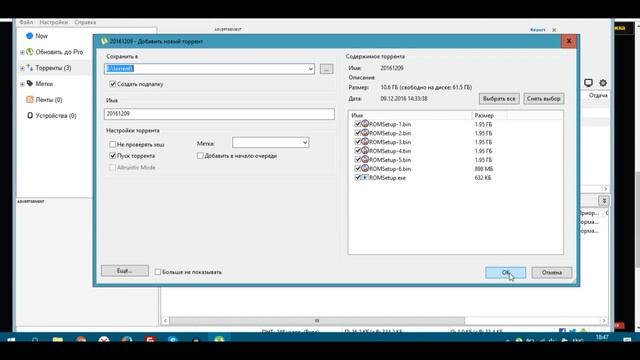Click the Снять выбор button
Image resolution: width=640 pixels, height=360 pixels.
point(543,98)
